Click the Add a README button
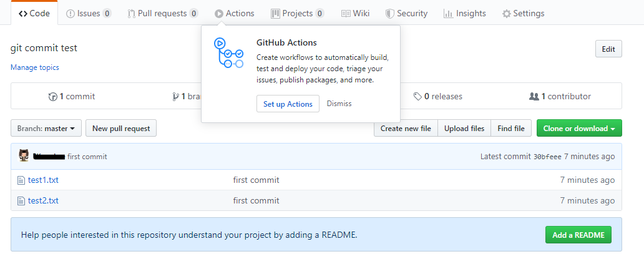 click(x=578, y=235)
